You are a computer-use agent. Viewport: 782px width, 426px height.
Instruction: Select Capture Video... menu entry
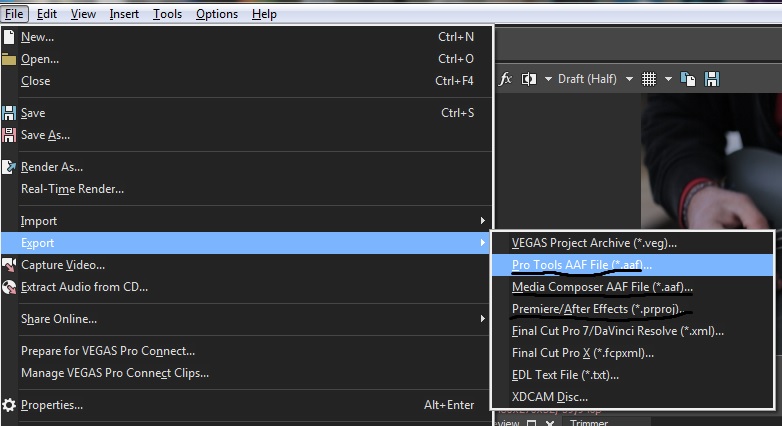[x=247, y=265]
